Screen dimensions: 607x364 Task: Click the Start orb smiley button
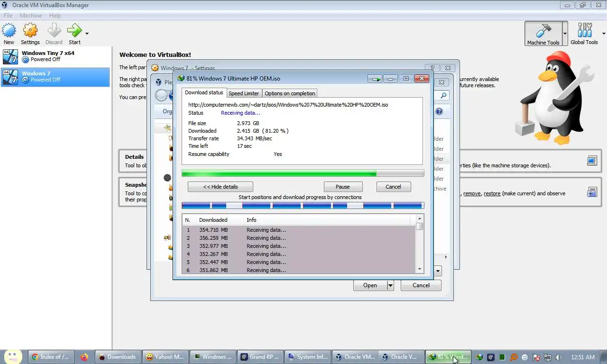pyautogui.click(x=13, y=357)
